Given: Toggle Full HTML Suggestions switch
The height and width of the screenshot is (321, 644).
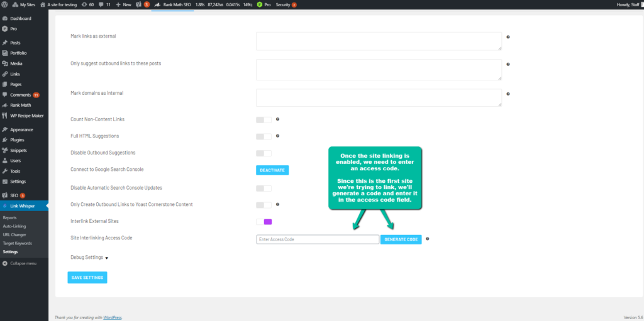Looking at the screenshot, I should click(x=264, y=136).
